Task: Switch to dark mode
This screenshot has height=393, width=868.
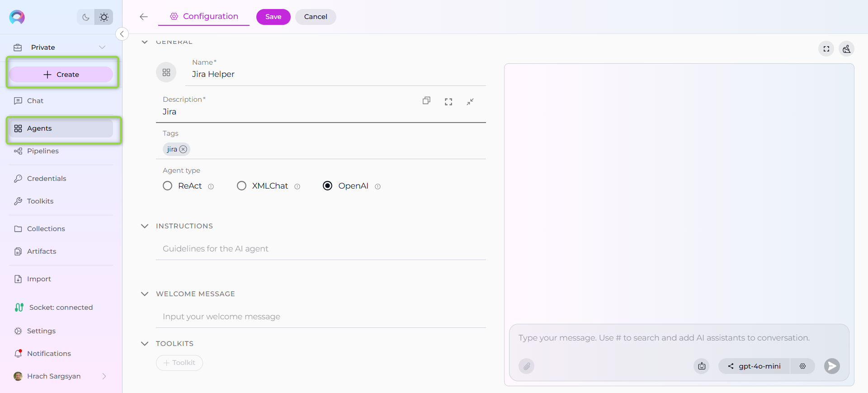Action: click(x=85, y=17)
